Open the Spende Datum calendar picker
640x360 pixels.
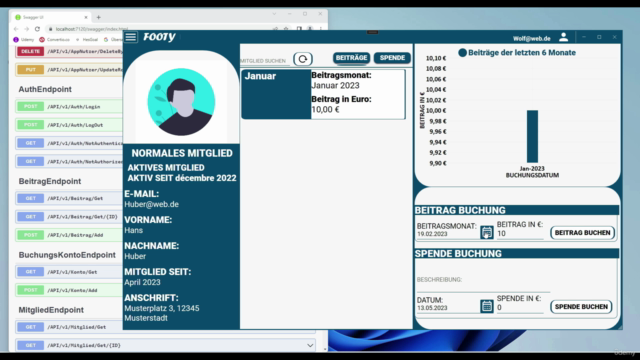click(487, 306)
